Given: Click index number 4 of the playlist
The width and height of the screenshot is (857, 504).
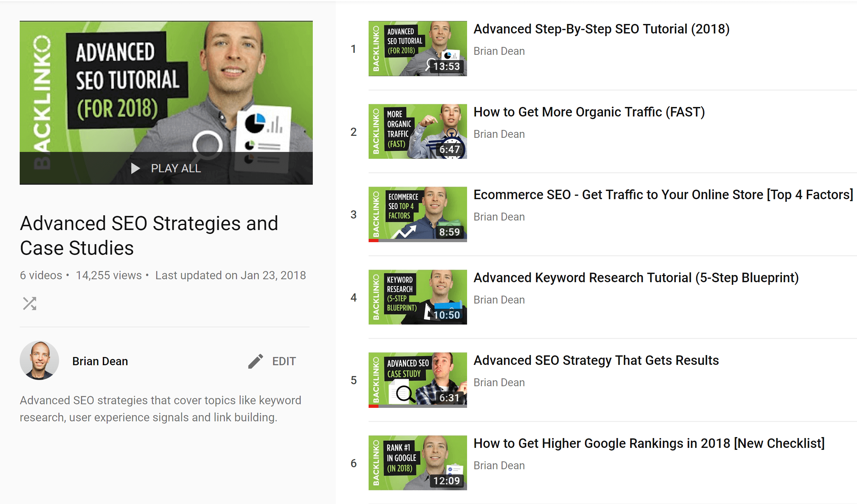Looking at the screenshot, I should pos(354,298).
